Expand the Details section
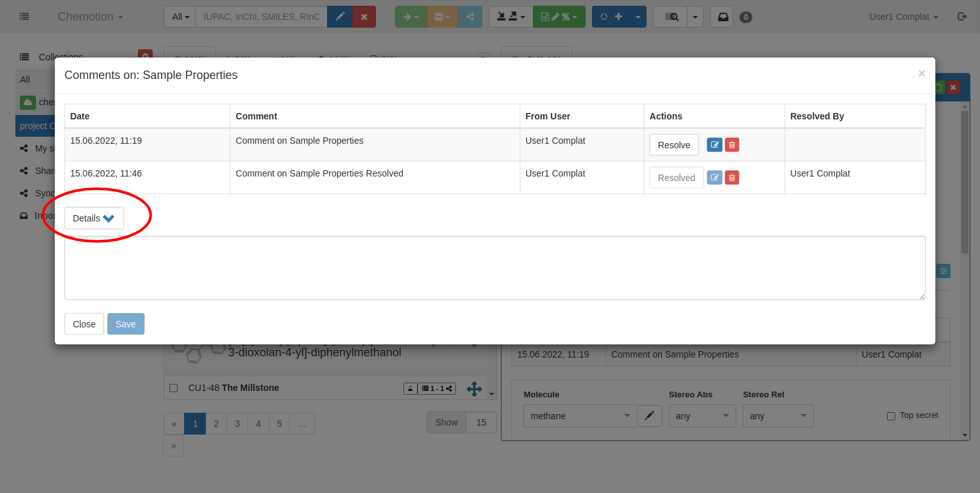The width and height of the screenshot is (980, 493). click(94, 218)
